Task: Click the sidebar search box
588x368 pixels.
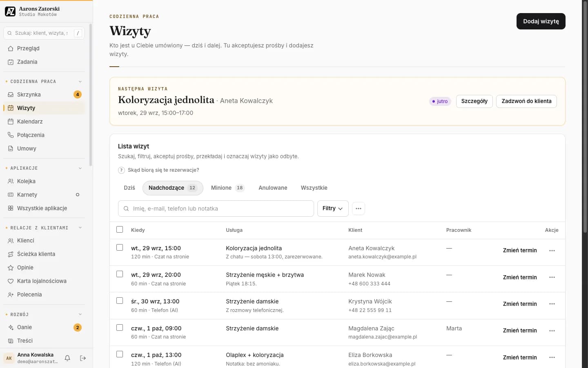Action: [x=44, y=33]
